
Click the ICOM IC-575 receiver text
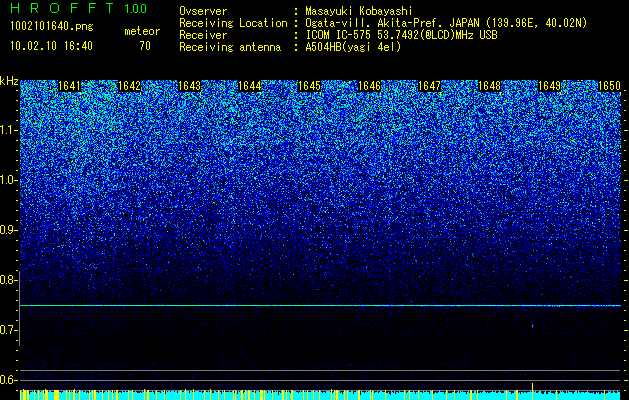click(401, 35)
